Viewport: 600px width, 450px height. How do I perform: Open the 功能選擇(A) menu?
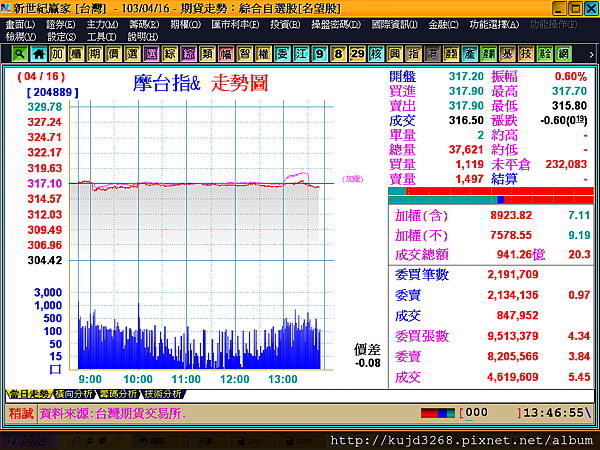click(494, 24)
